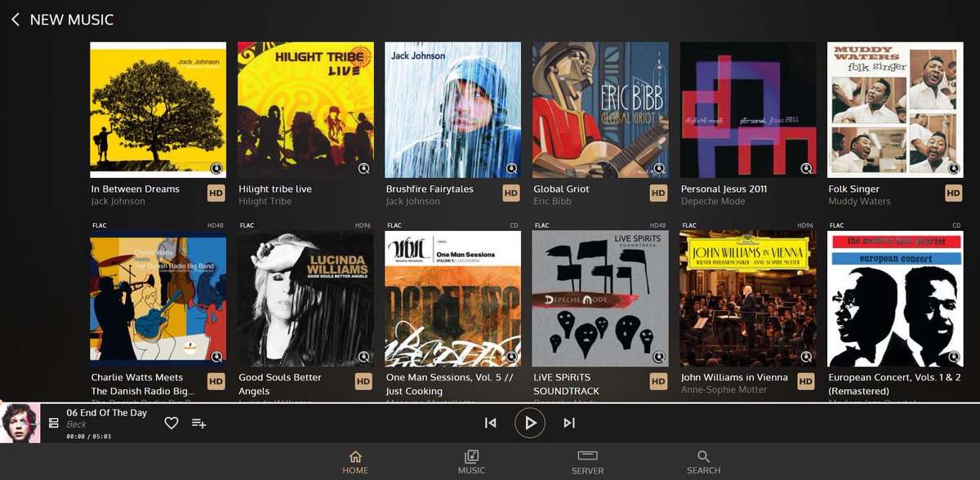This screenshot has width=980, height=480.
Task: Open Lucinda Williams Good Souls Better Angels cover
Action: [305, 299]
